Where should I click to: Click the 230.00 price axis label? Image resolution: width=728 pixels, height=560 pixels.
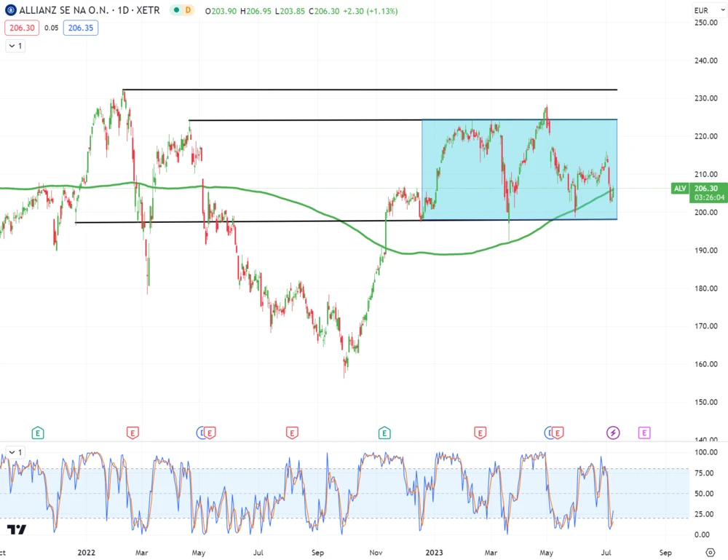705,98
